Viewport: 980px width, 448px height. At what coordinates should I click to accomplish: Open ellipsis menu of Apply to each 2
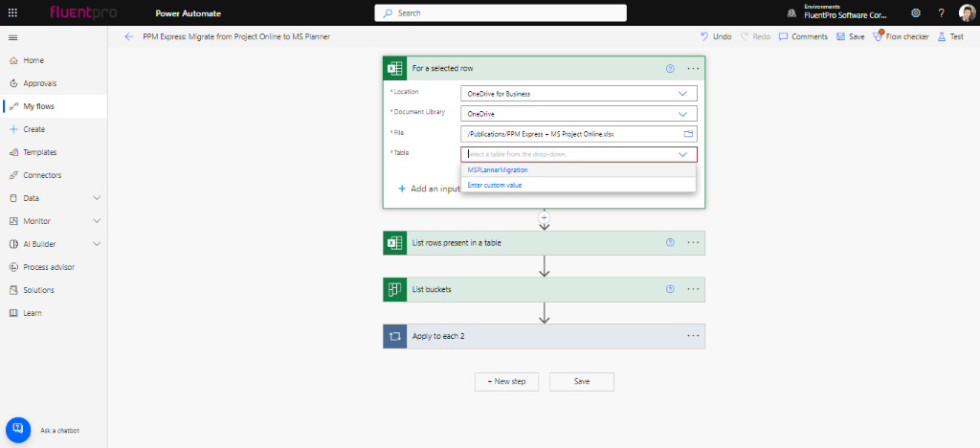(693, 336)
